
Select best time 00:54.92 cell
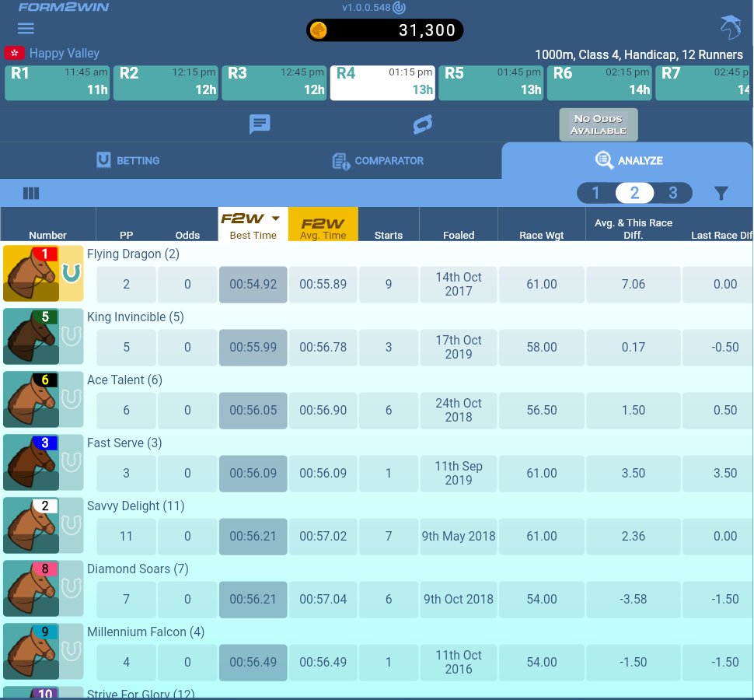(x=253, y=285)
